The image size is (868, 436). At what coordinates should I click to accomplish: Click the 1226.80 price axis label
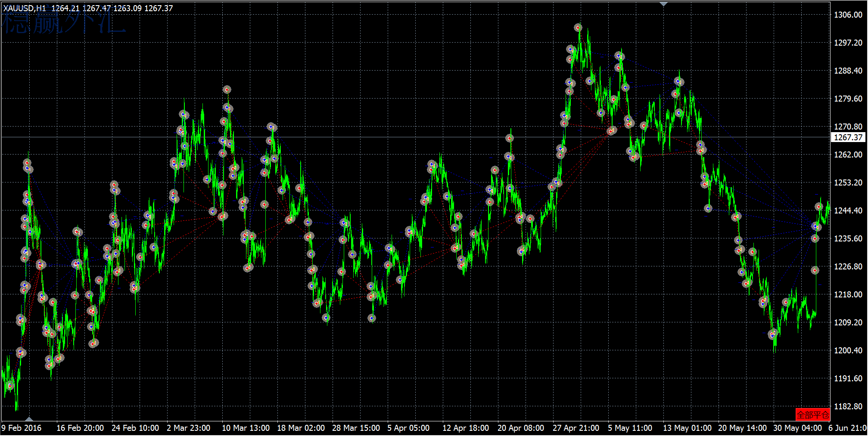848,266
